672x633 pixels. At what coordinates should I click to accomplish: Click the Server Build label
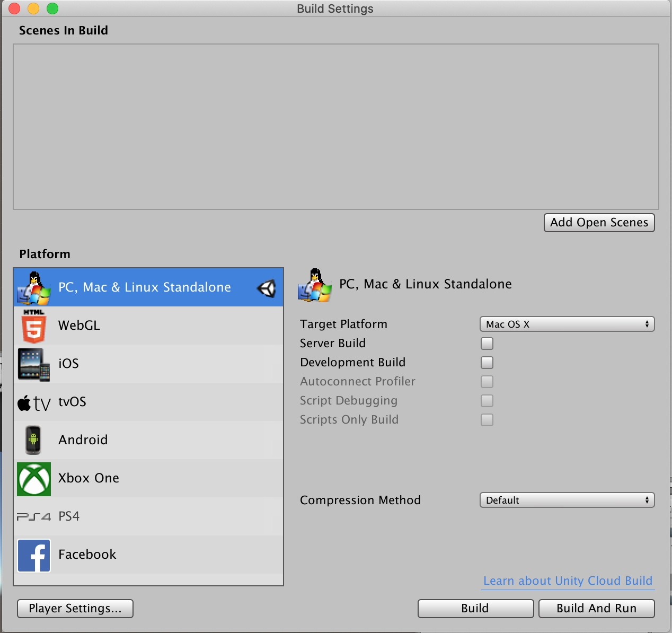[333, 344]
